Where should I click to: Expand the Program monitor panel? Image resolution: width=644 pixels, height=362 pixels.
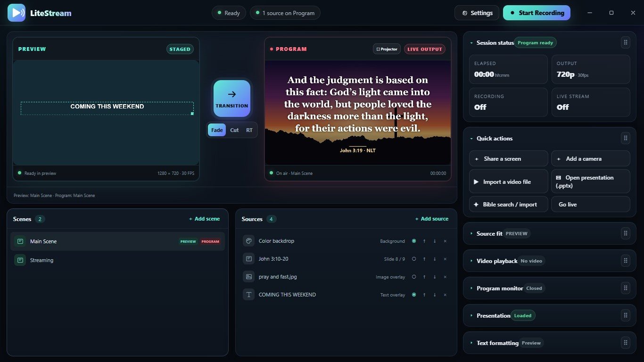(471, 288)
